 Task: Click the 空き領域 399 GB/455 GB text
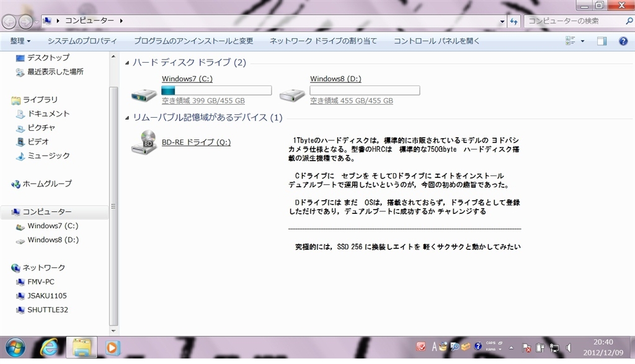(x=203, y=101)
